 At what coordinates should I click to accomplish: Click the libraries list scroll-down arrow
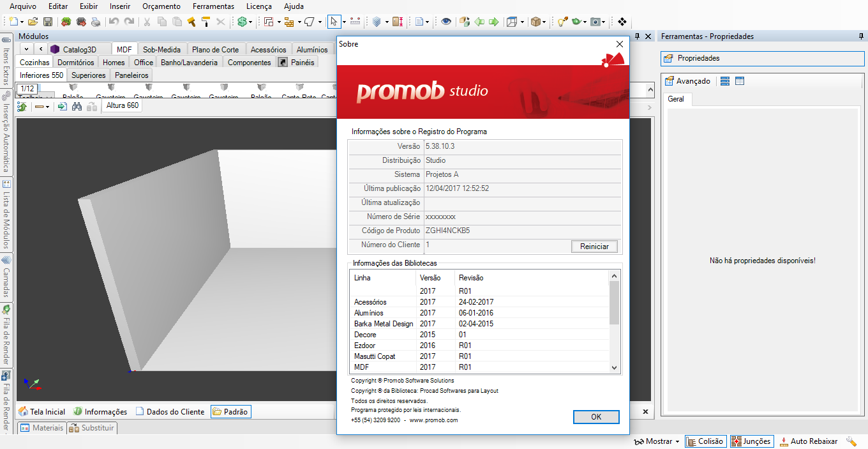tap(614, 367)
